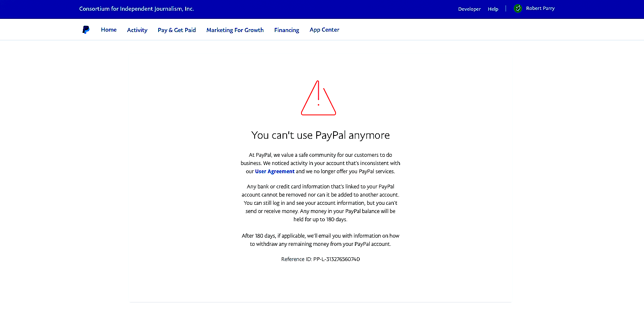
Task: Open the App Center tab
Action: coord(324,30)
